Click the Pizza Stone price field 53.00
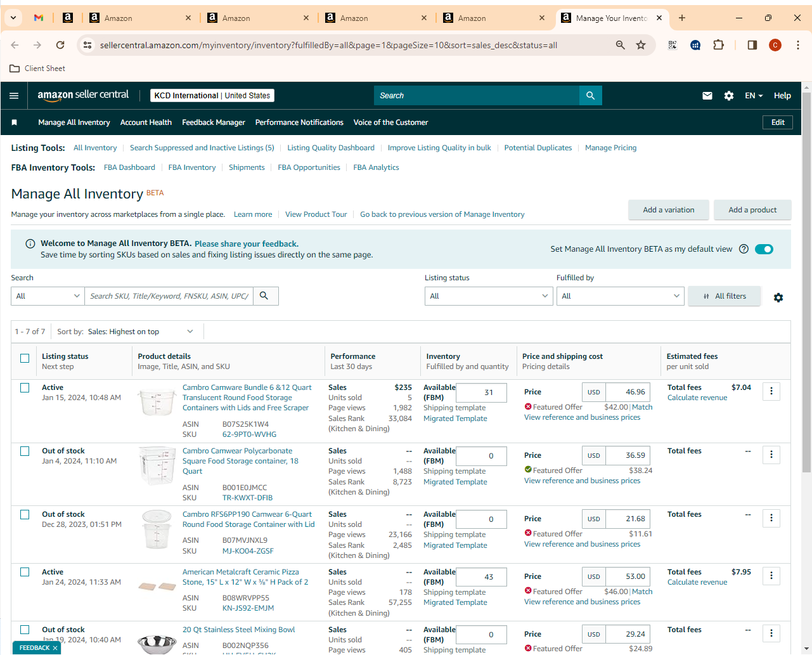The width and height of the screenshot is (812, 655). 628,576
